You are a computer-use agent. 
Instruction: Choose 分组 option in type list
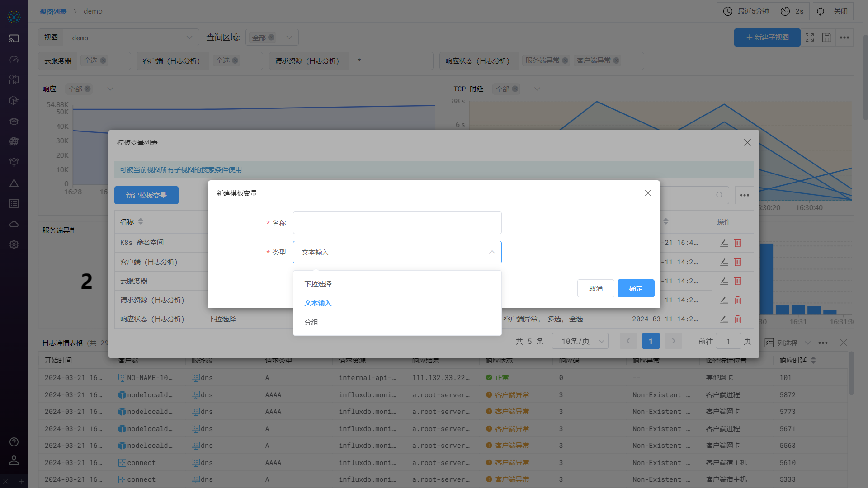click(311, 322)
